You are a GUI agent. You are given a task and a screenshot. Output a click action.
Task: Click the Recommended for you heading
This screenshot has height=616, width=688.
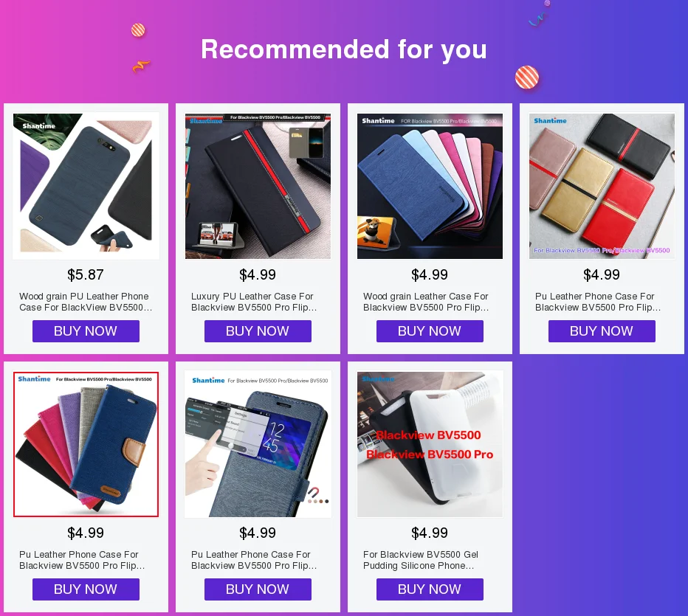point(344,49)
